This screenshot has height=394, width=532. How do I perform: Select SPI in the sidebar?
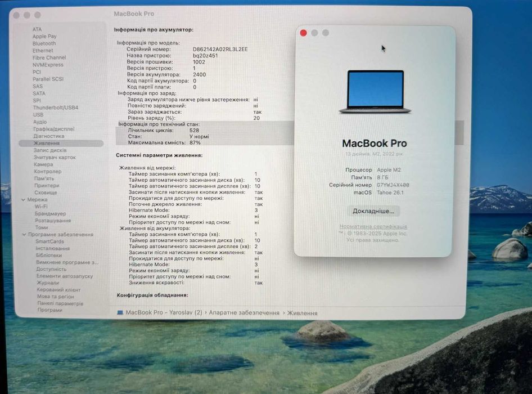37,101
